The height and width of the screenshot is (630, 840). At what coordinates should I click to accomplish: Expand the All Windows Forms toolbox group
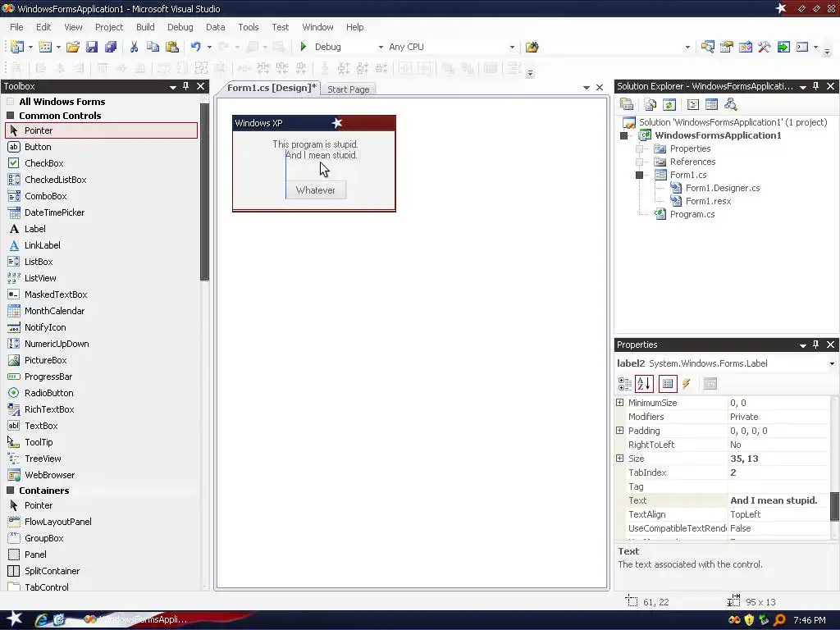[x=10, y=101]
